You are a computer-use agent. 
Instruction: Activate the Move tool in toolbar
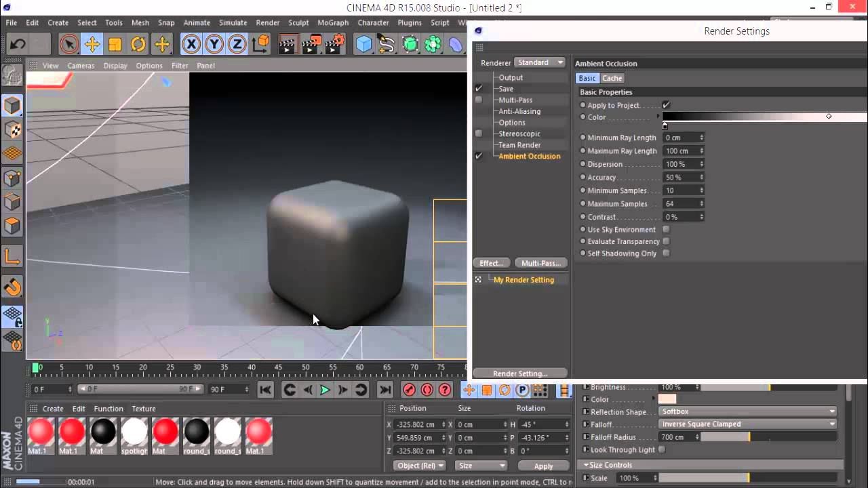pyautogui.click(x=92, y=45)
